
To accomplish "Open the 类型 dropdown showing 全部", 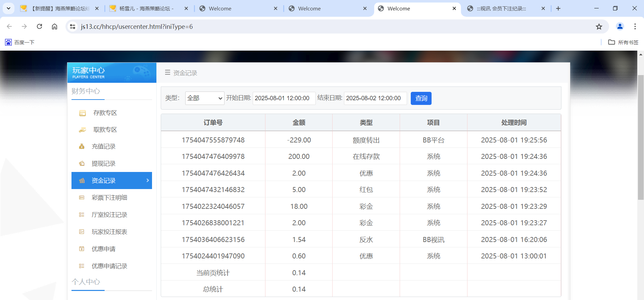I will 205,98.
